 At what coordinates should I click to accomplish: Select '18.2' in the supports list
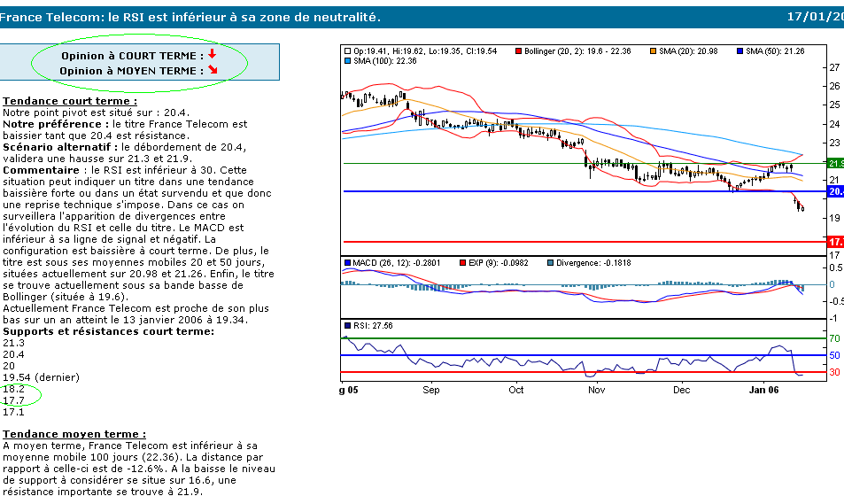coord(13,390)
